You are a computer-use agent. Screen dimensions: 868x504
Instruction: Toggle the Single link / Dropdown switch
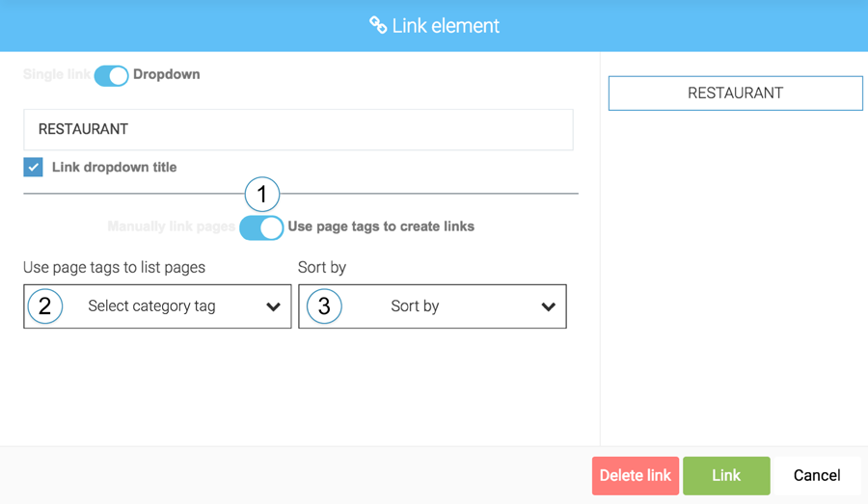click(x=111, y=75)
